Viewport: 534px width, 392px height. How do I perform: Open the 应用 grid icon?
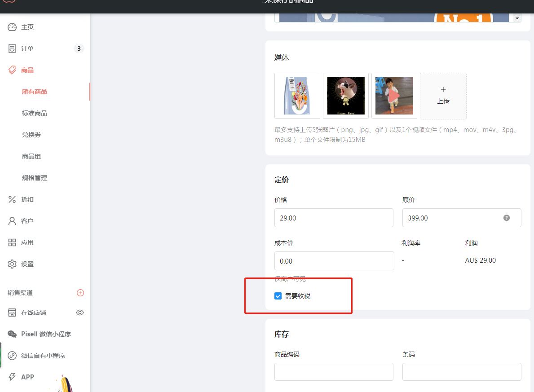point(12,242)
